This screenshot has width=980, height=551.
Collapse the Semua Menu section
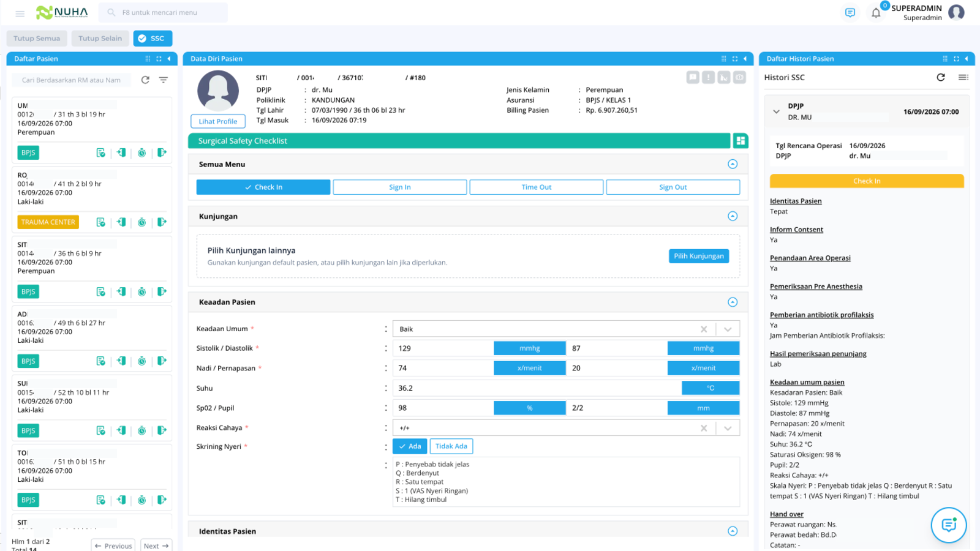733,164
